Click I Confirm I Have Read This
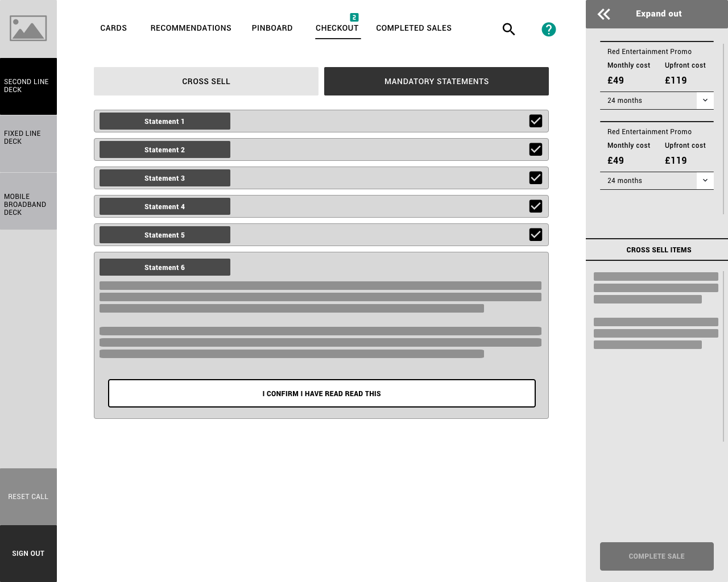Viewport: 728px width, 582px height. pyautogui.click(x=322, y=393)
